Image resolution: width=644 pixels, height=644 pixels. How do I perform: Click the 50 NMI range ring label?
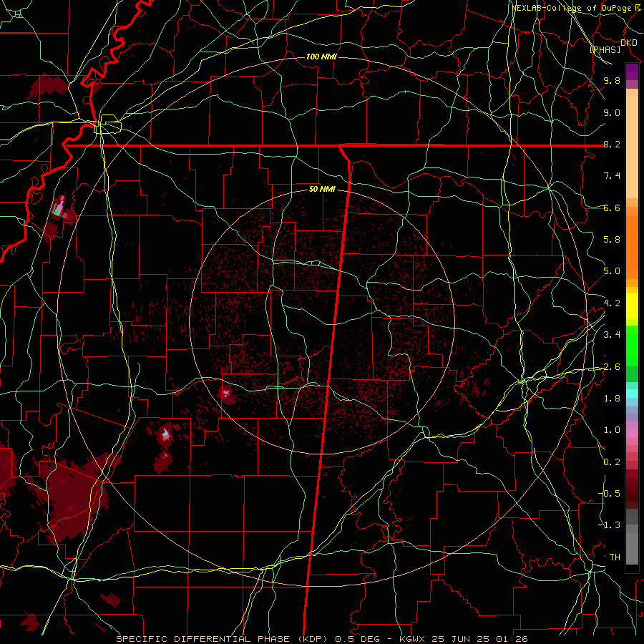[x=322, y=190]
